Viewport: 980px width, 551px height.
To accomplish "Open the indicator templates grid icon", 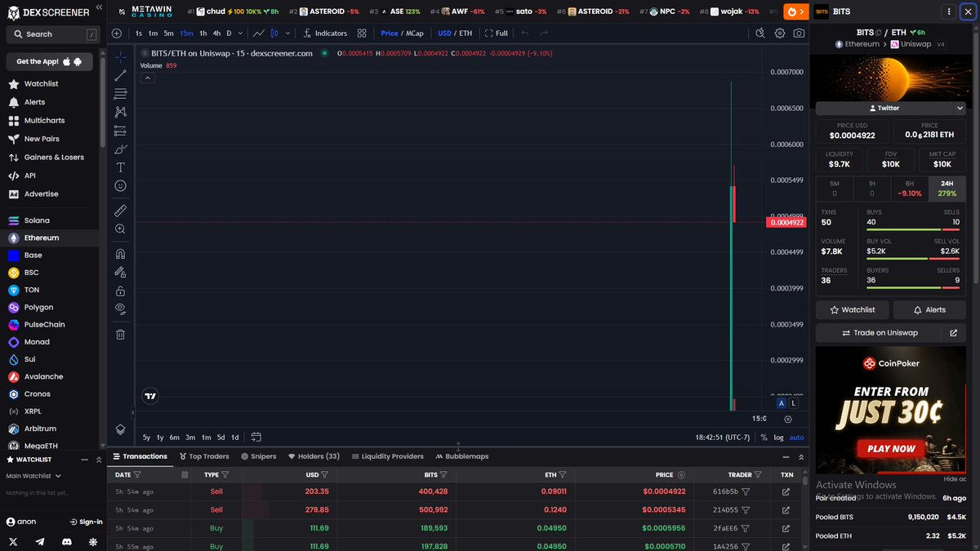I will tap(362, 33).
